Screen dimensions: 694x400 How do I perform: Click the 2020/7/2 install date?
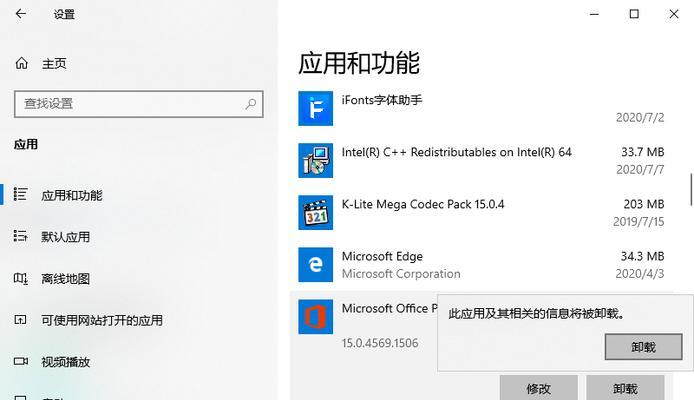[x=640, y=118]
